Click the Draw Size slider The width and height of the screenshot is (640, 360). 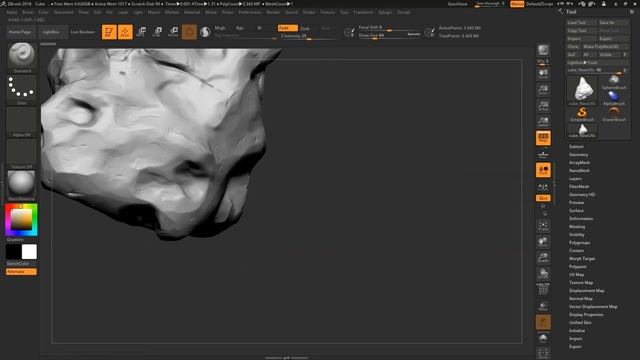(389, 36)
